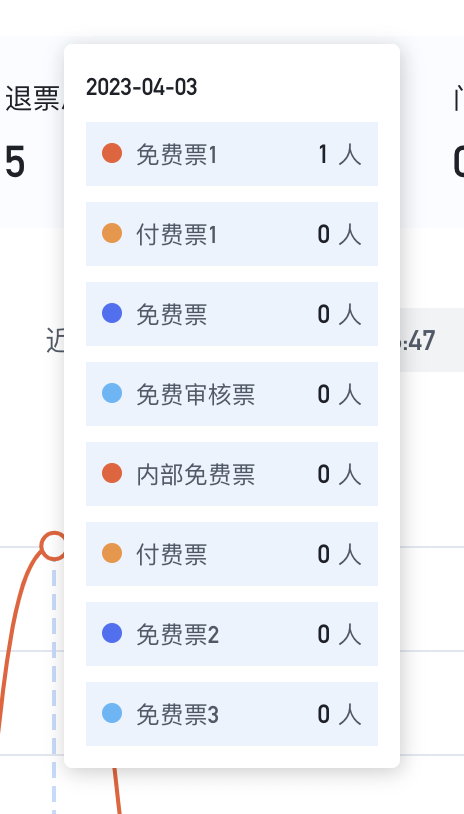Click the light blue dot beside 免费票3
This screenshot has height=814, width=464.
(112, 713)
